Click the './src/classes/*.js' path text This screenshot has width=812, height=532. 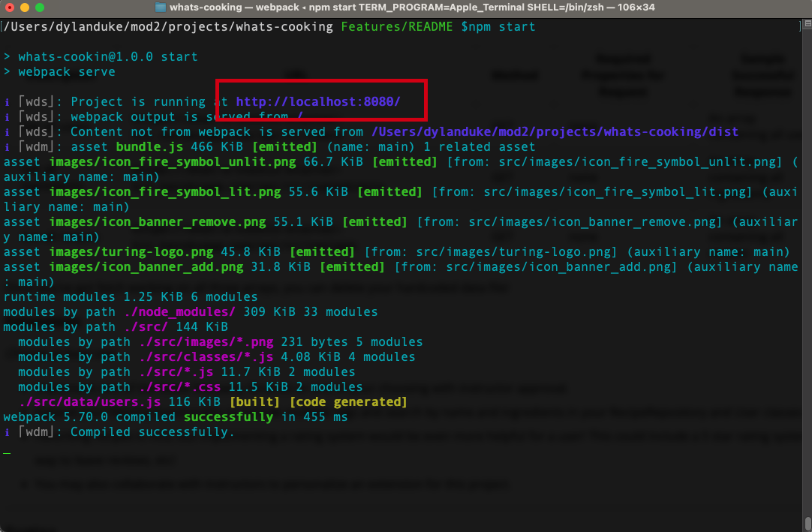(x=206, y=357)
